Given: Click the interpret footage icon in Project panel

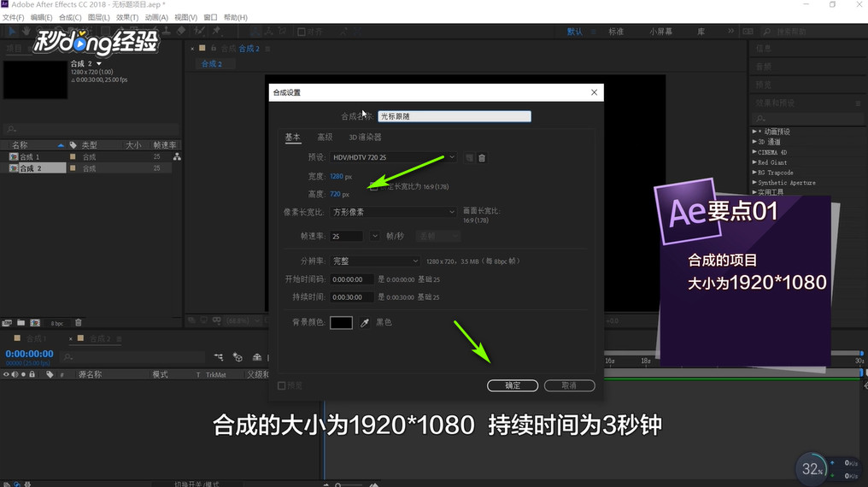Looking at the screenshot, I should [x=7, y=323].
